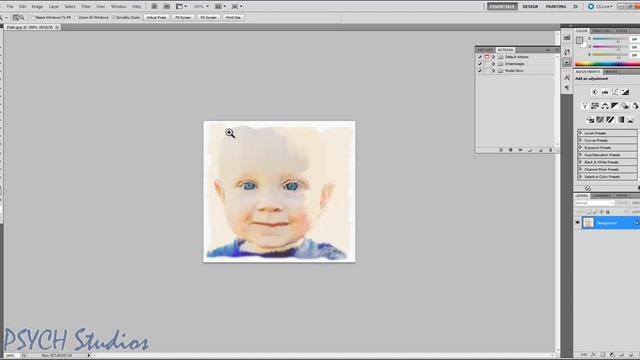This screenshot has width=640, height=360.
Task: Add a Brightness/Contrast adjustment
Action: (595, 92)
